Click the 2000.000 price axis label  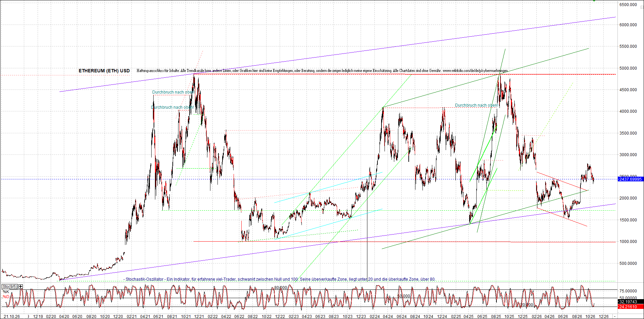coord(628,198)
